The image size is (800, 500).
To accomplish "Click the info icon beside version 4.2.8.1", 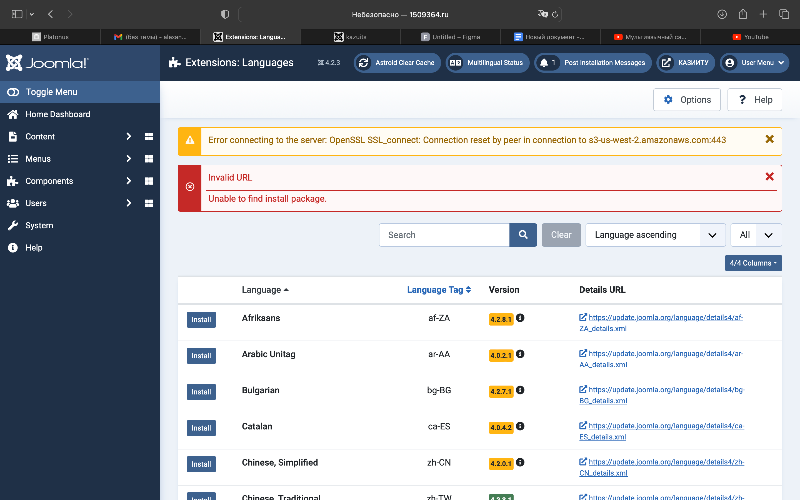I will (x=520, y=318).
